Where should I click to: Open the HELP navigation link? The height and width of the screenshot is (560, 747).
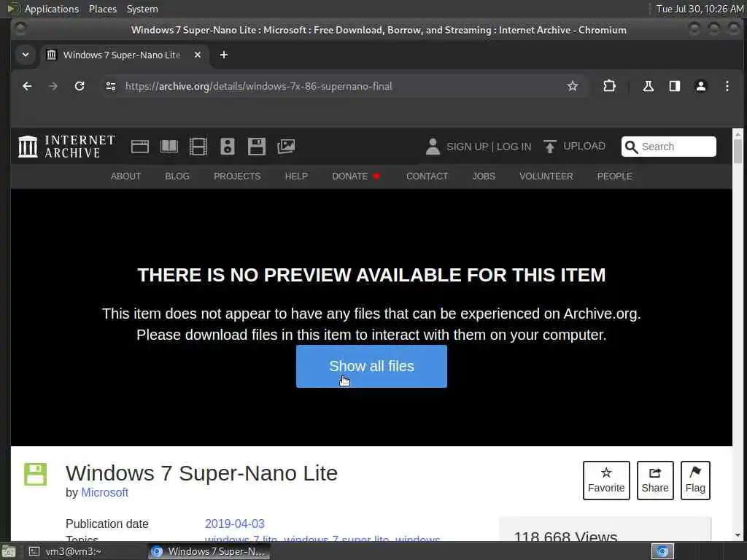click(296, 176)
